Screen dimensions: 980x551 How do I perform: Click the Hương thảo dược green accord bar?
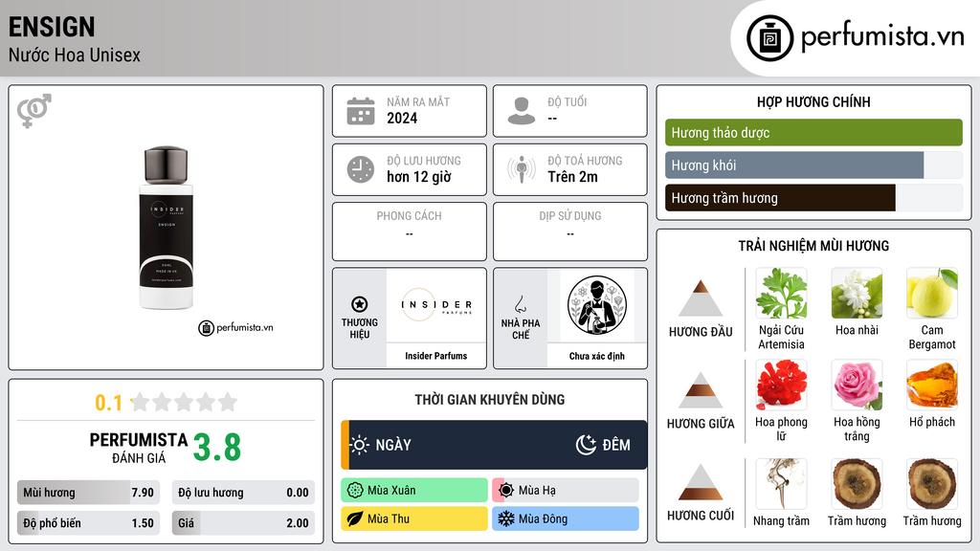coord(813,132)
